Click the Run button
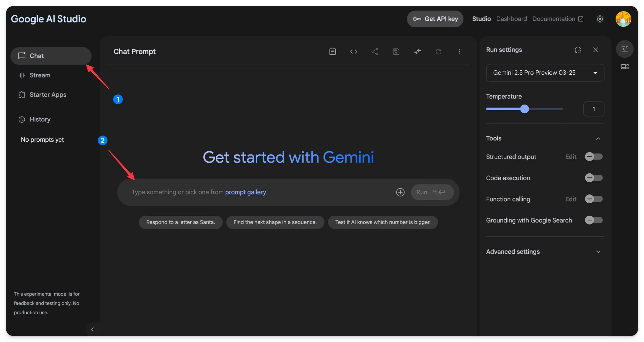The height and width of the screenshot is (342, 644). (x=432, y=192)
